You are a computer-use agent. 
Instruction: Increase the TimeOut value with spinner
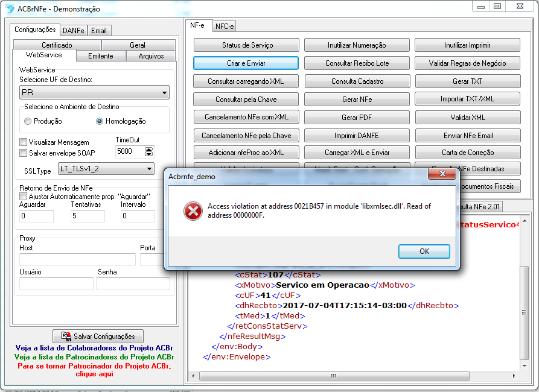click(x=149, y=149)
